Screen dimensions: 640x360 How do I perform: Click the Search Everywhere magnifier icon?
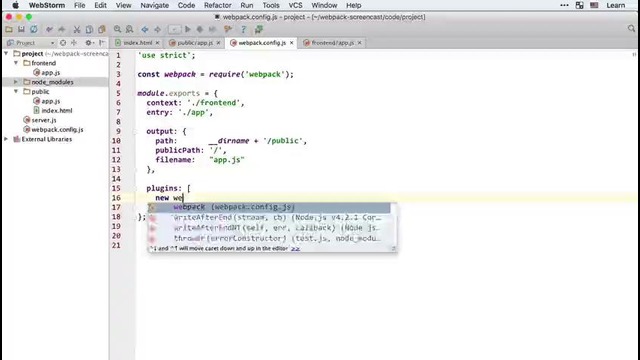631,29
